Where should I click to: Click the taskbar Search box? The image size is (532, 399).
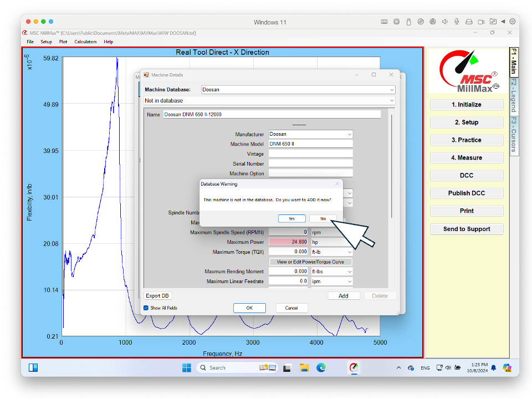(237, 368)
